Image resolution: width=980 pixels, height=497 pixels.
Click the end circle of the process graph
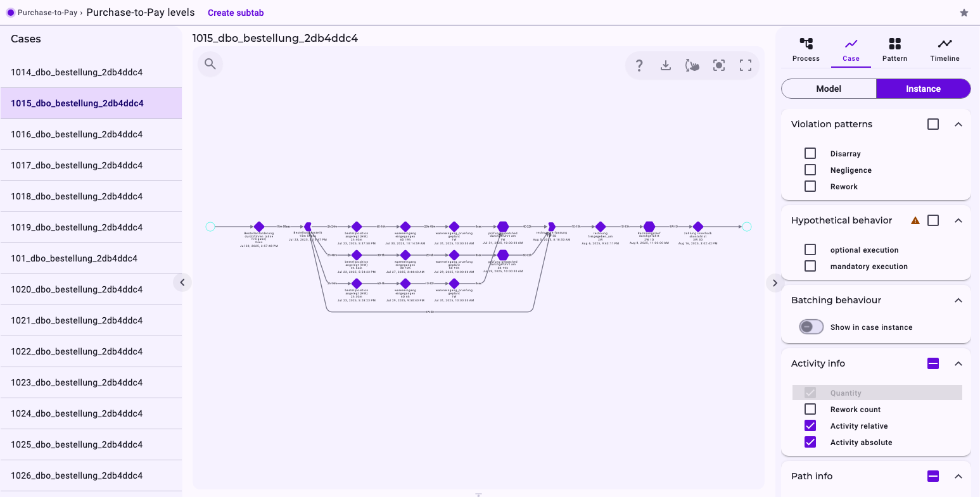pyautogui.click(x=747, y=227)
